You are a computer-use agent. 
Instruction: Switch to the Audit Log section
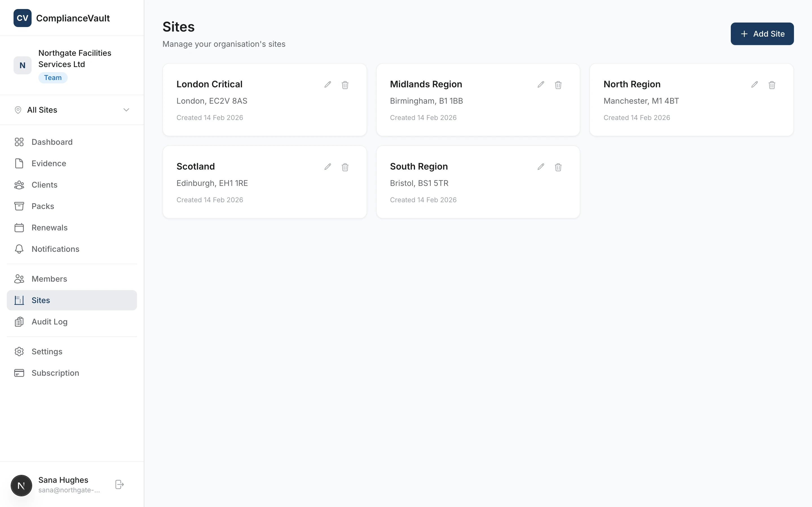tap(50, 322)
